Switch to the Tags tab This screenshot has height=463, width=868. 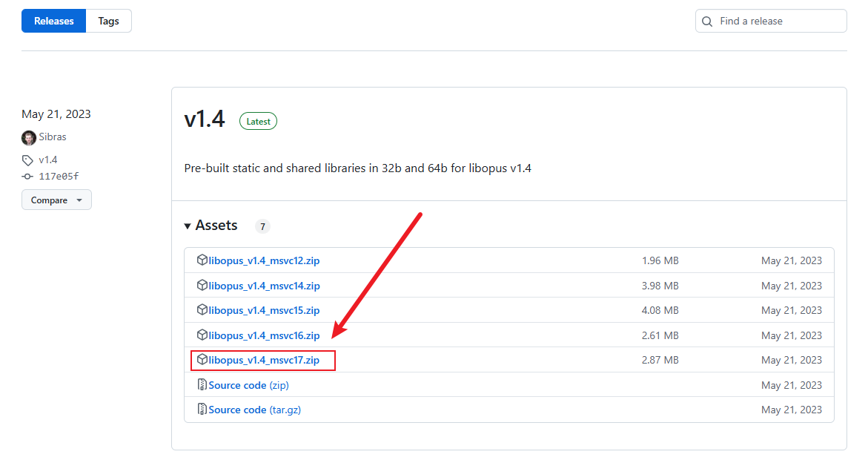[108, 21]
